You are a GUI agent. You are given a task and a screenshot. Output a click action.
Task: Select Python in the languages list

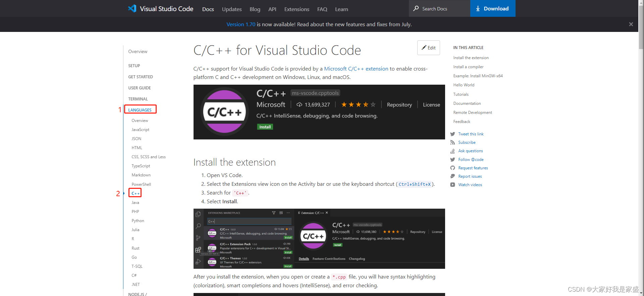[x=138, y=221]
